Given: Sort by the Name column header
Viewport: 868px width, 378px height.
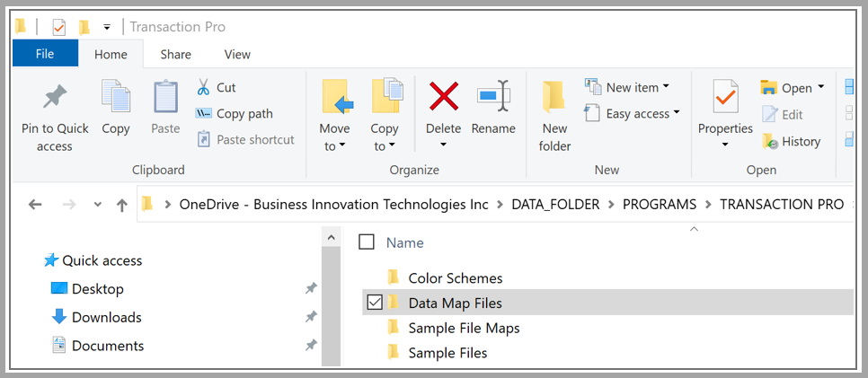Looking at the screenshot, I should tap(404, 242).
